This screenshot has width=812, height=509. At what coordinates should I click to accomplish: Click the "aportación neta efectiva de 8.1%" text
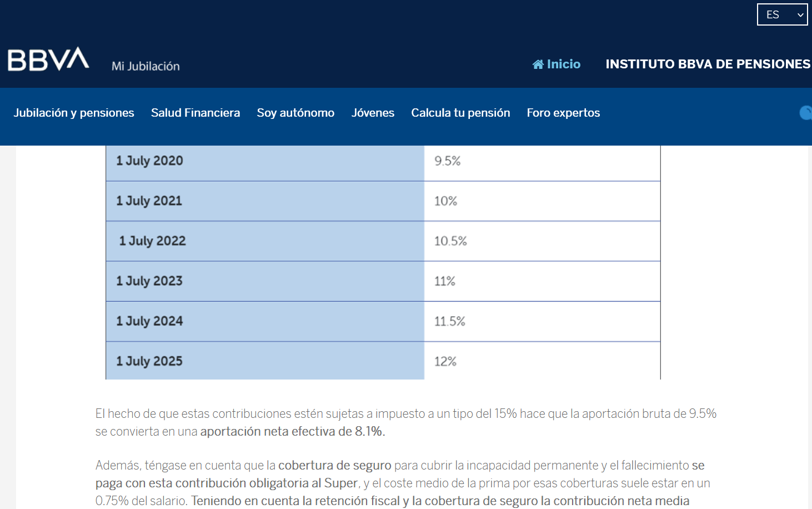292,432
